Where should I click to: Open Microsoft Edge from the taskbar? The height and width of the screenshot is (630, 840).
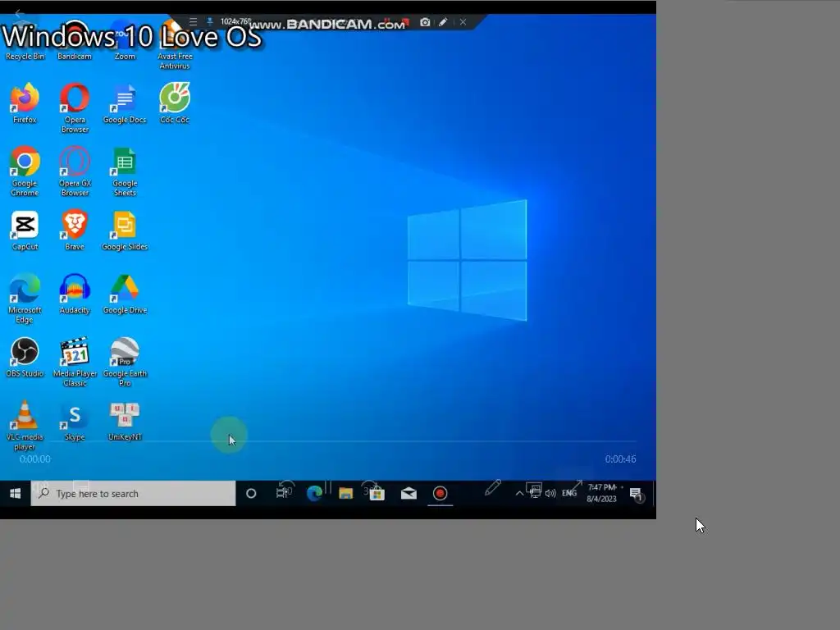click(314, 493)
